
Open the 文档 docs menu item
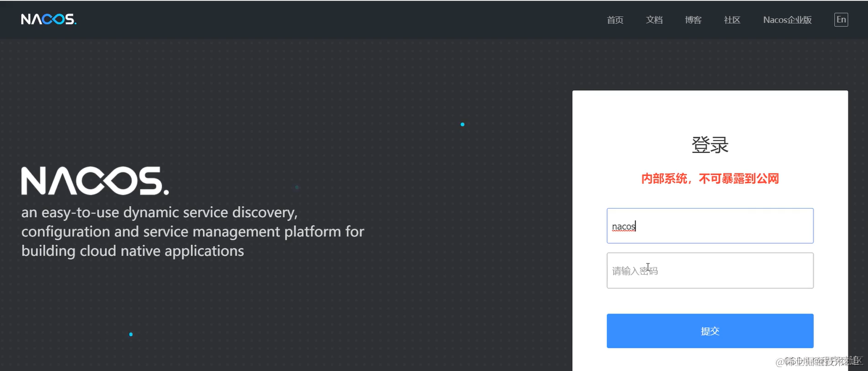point(654,20)
